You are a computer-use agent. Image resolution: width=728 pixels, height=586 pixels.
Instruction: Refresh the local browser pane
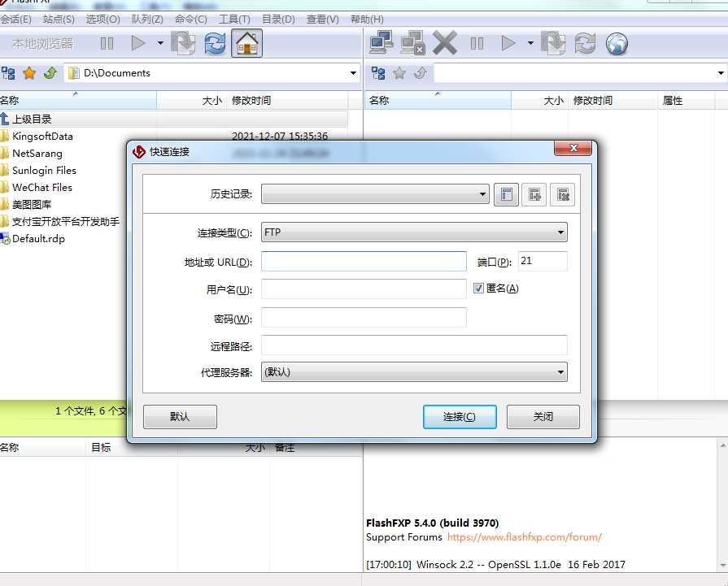tap(215, 43)
